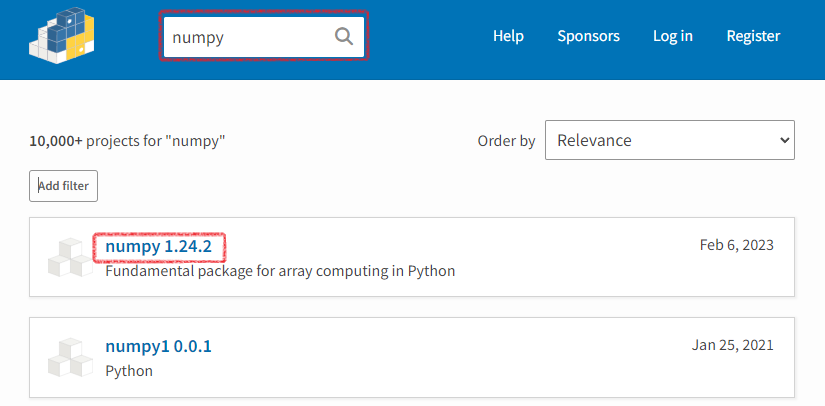Open the numpy 1.24.2 project link

pos(158,247)
